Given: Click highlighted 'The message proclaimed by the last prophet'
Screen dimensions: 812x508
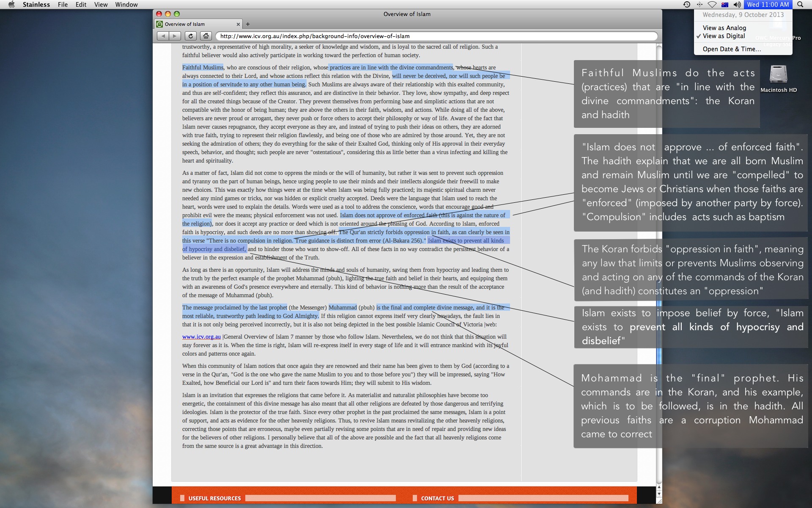Looking at the screenshot, I should pyautogui.click(x=235, y=307).
